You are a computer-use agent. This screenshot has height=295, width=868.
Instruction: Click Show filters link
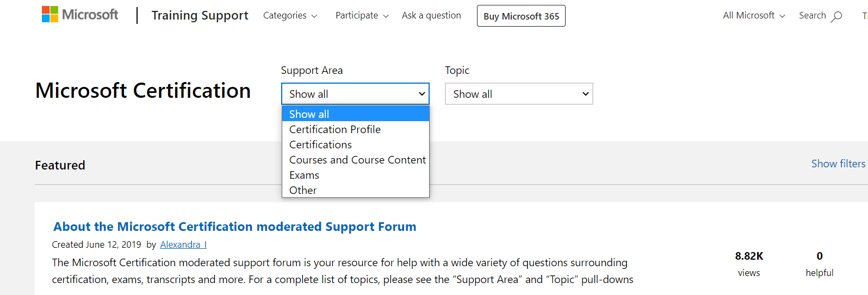[838, 164]
